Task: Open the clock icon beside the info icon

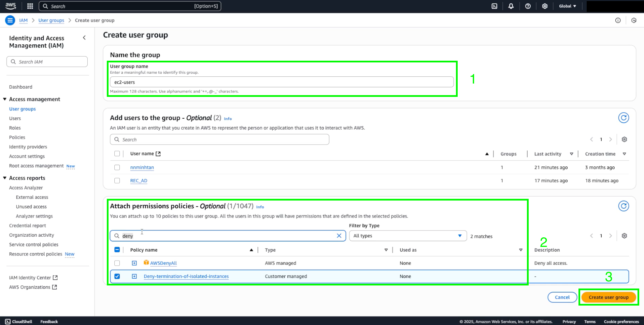Action: 634,20
